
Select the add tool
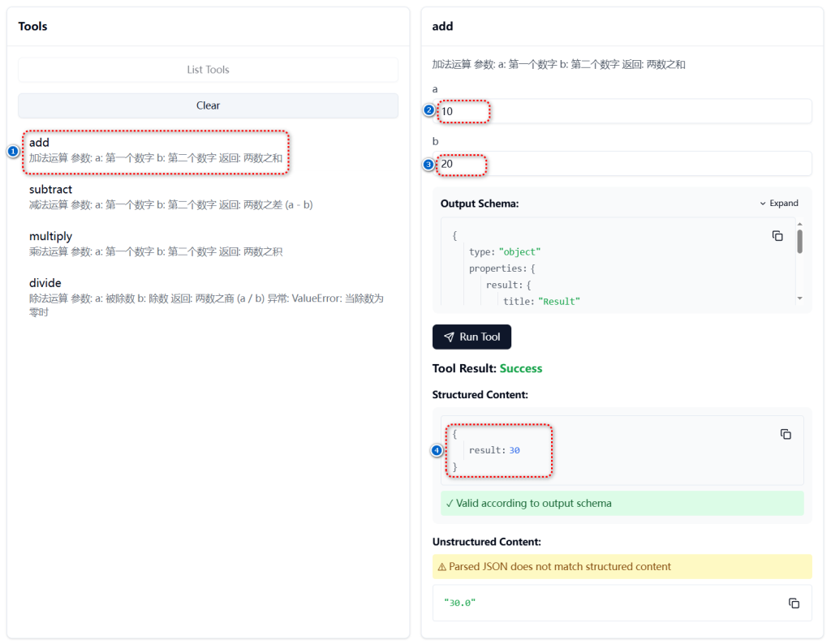pyautogui.click(x=156, y=150)
